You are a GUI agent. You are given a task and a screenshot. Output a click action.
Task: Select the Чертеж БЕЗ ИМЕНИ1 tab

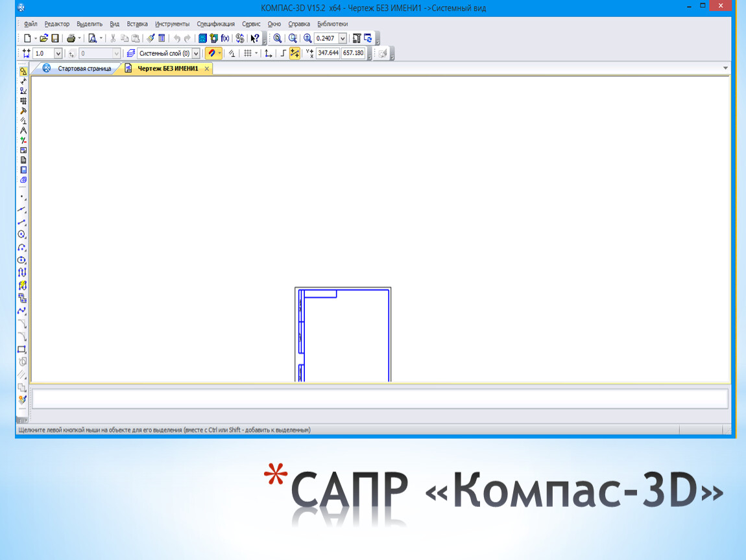168,69
